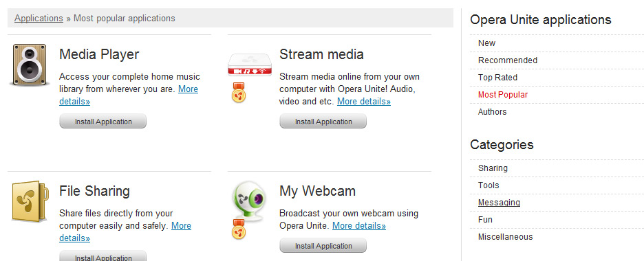Go to Applications breadcrumb link

pyautogui.click(x=39, y=18)
